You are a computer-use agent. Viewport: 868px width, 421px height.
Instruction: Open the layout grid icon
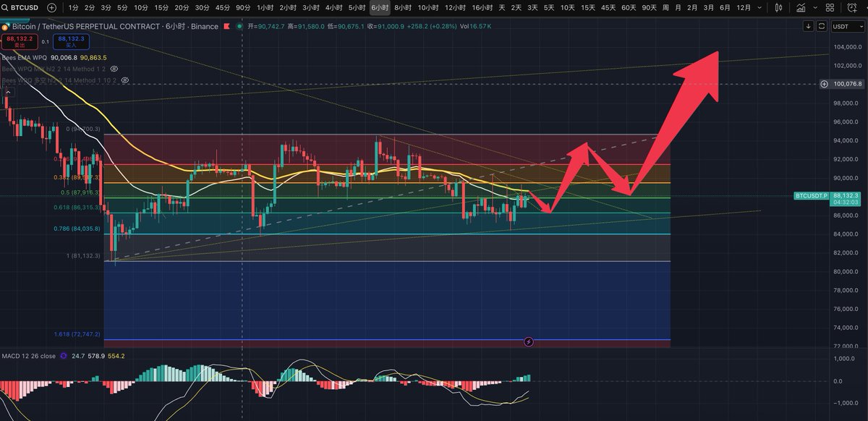pos(830,8)
